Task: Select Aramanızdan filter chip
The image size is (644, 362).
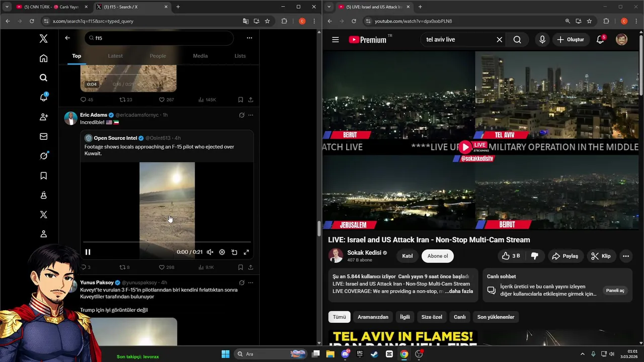Action: tap(373, 317)
